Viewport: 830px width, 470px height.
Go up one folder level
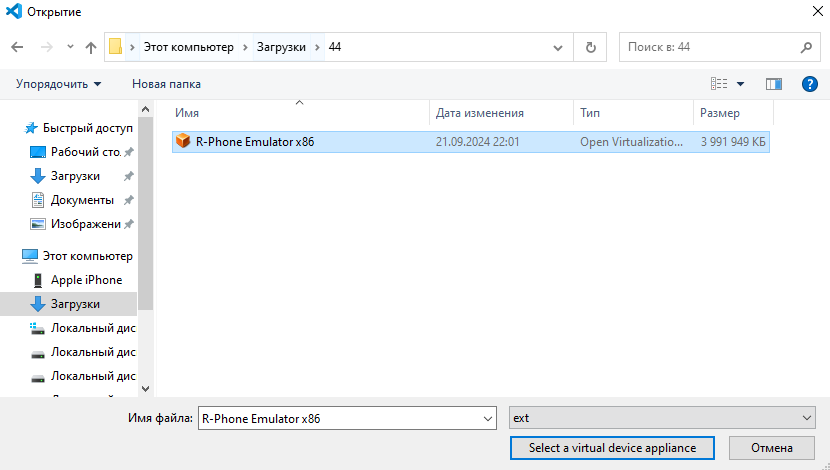click(x=91, y=48)
